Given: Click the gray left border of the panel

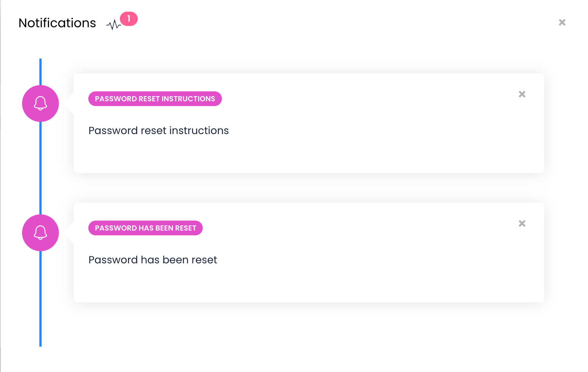Looking at the screenshot, I should pos(0,184).
